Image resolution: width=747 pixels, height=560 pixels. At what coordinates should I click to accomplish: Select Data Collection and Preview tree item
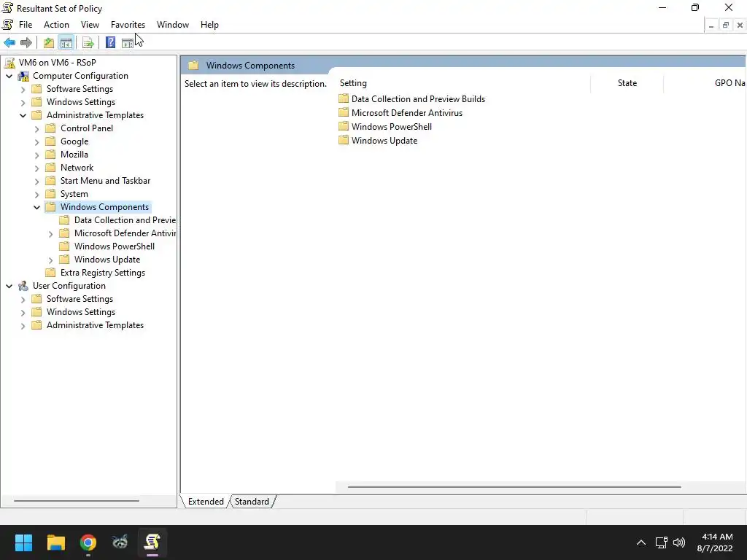125,220
